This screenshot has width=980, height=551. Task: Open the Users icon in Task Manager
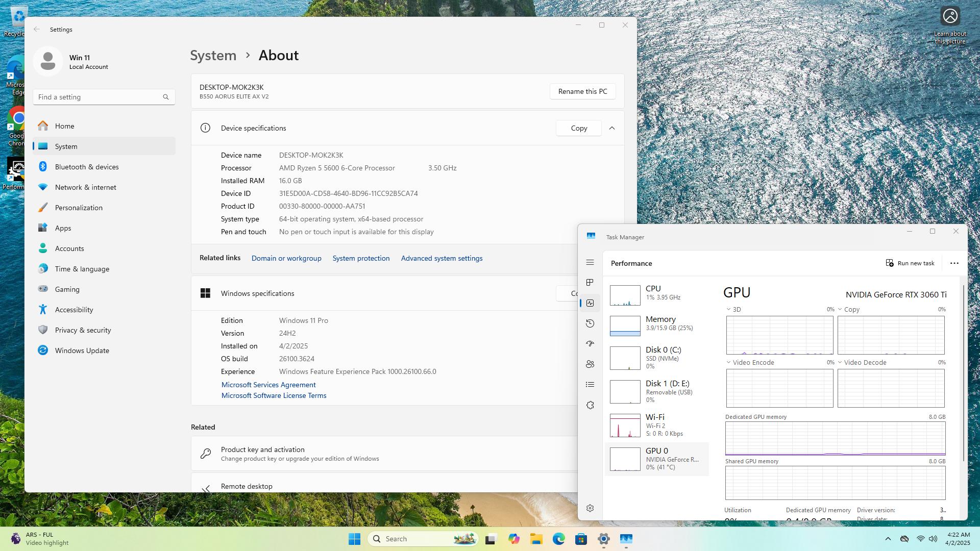(590, 364)
